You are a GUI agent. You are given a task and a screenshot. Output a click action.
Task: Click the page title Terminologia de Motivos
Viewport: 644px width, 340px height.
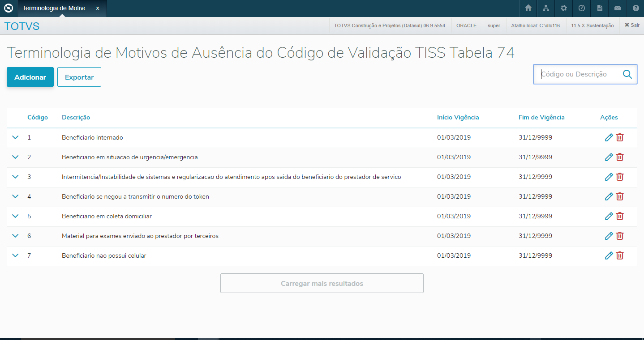click(261, 53)
